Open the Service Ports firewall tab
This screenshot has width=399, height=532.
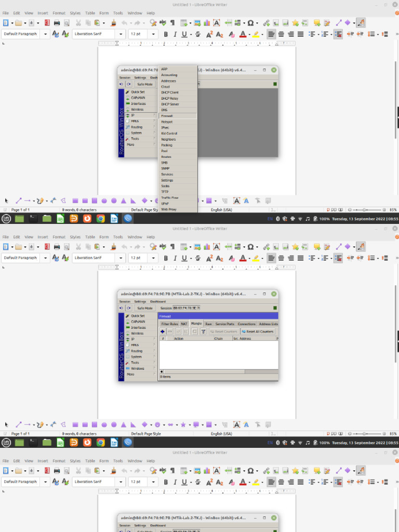coord(224,324)
